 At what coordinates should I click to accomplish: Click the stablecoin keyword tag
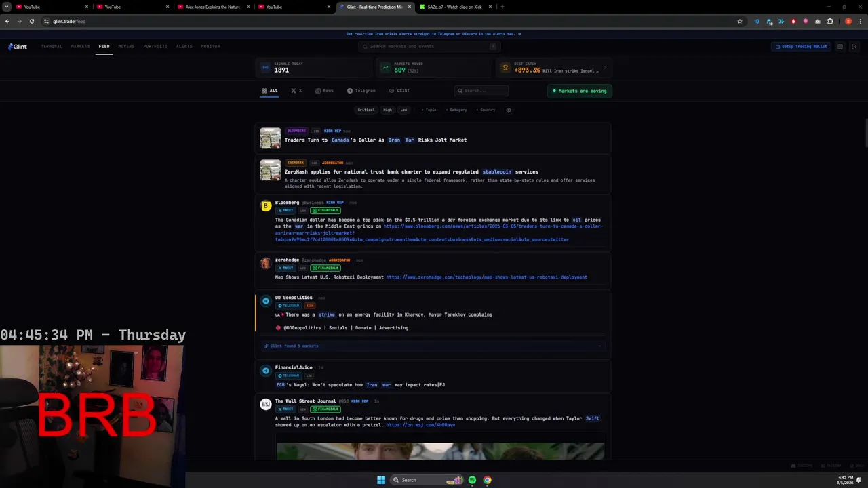coord(497,172)
